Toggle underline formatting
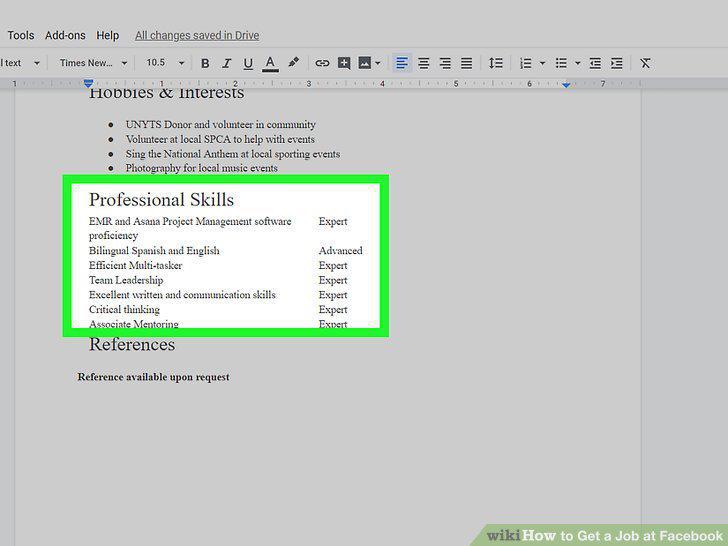Viewport: 728px width, 546px height. click(248, 63)
